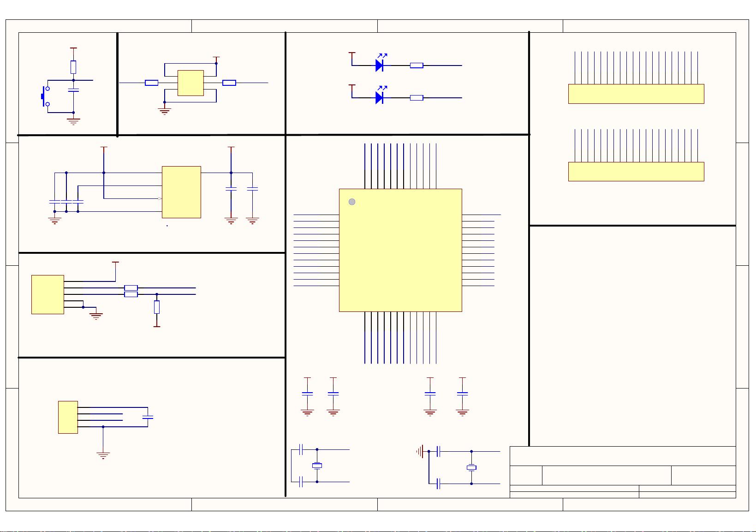The image size is (756, 532).
Task: Select the upper series resistor near the connector
Action: 131,288
